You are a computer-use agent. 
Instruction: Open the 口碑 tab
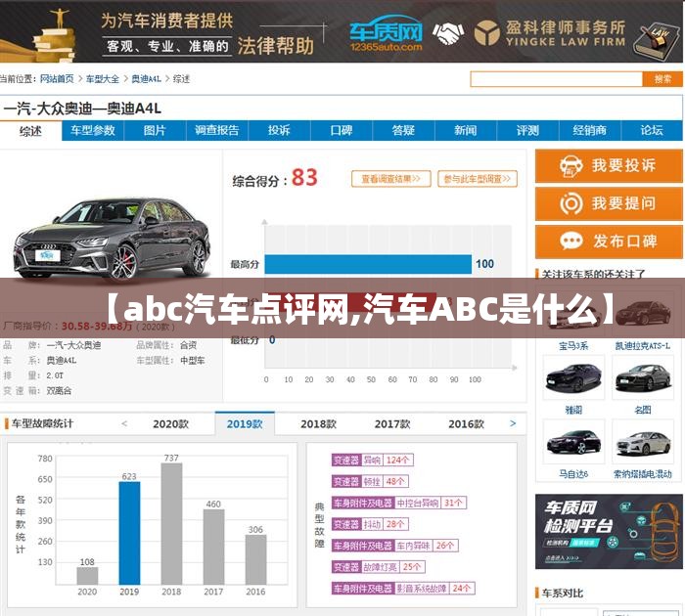(x=342, y=131)
